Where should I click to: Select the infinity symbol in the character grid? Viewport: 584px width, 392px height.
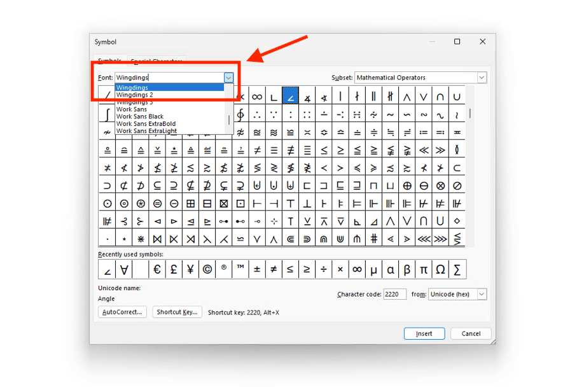(x=257, y=97)
